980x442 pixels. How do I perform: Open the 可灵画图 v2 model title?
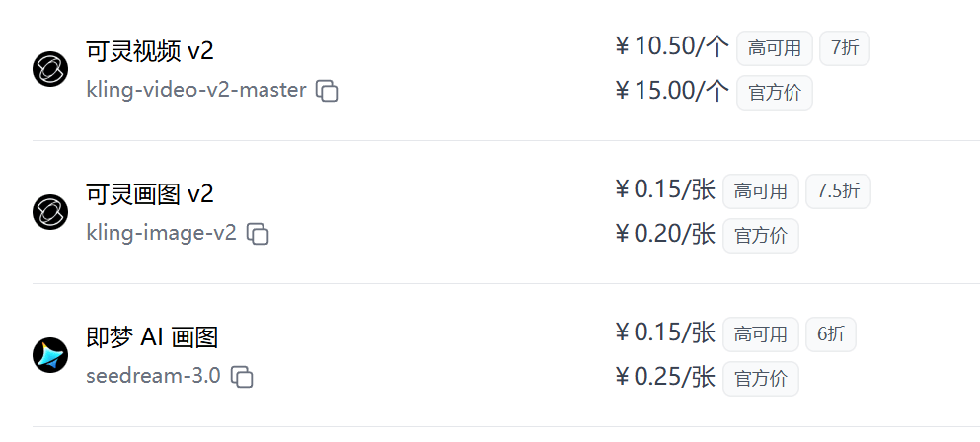coord(150,194)
